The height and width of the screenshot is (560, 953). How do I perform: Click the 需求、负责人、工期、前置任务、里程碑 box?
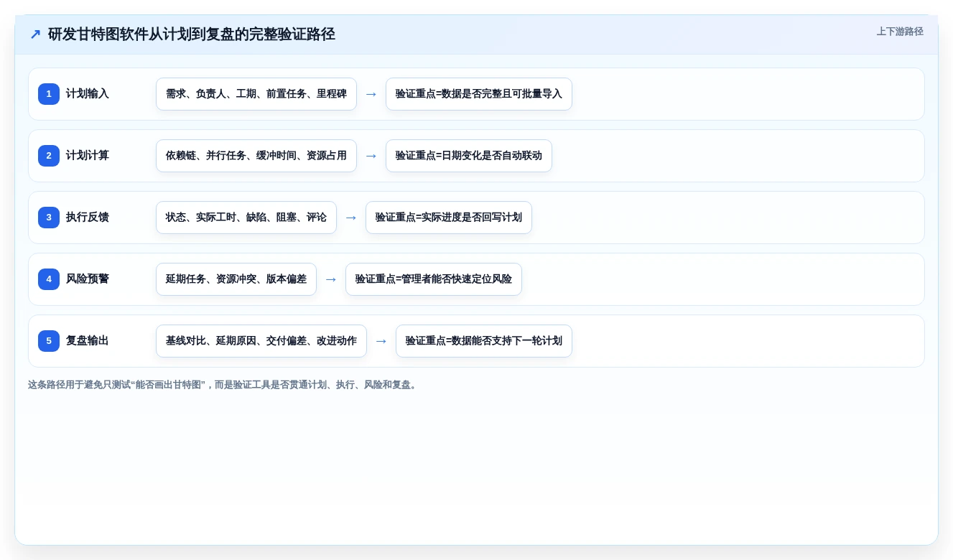pos(256,94)
